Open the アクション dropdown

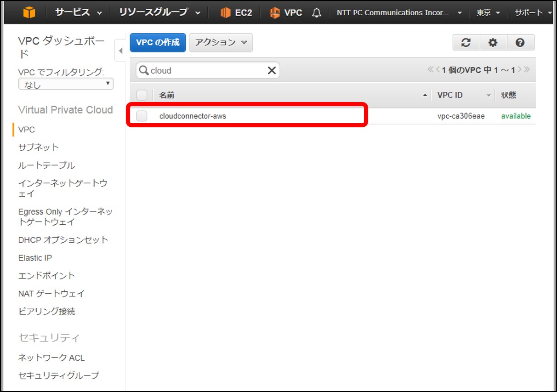point(221,42)
